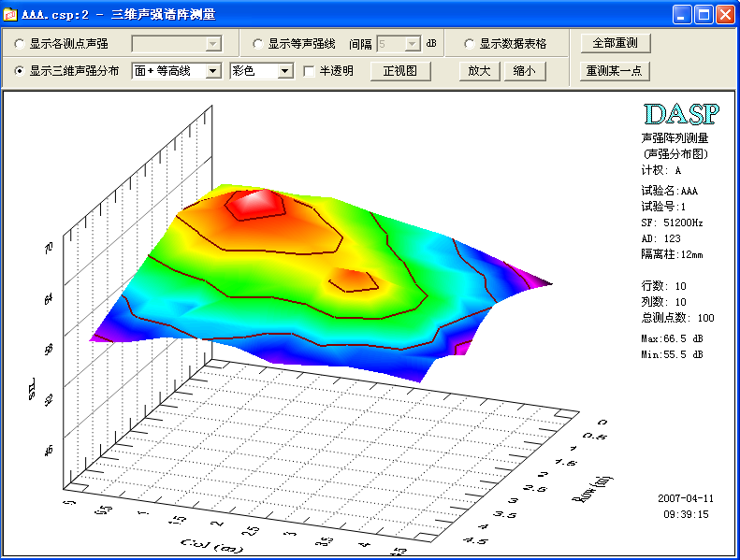Image resolution: width=740 pixels, height=560 pixels.
Task: Click the 缩小 zoom out button
Action: click(524, 71)
